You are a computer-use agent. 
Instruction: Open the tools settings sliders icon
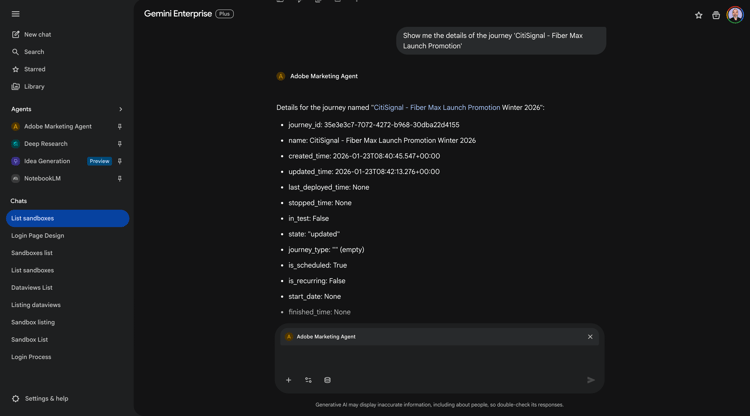(308, 380)
